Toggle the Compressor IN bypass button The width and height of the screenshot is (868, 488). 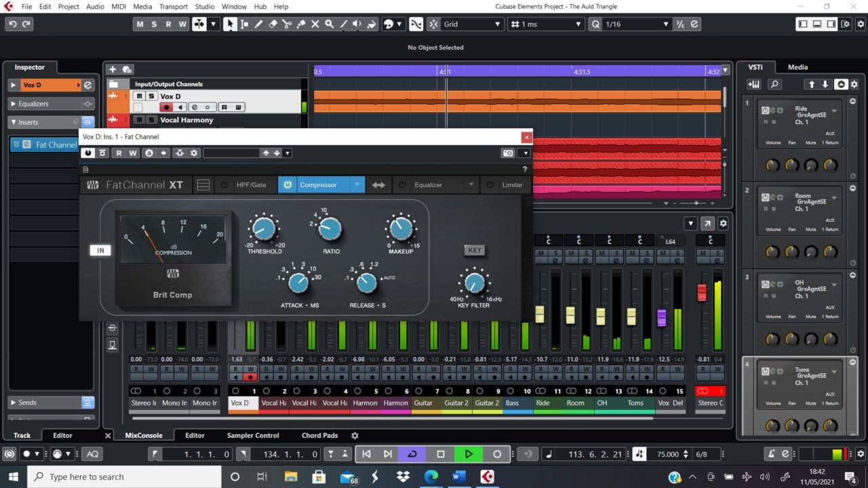100,250
